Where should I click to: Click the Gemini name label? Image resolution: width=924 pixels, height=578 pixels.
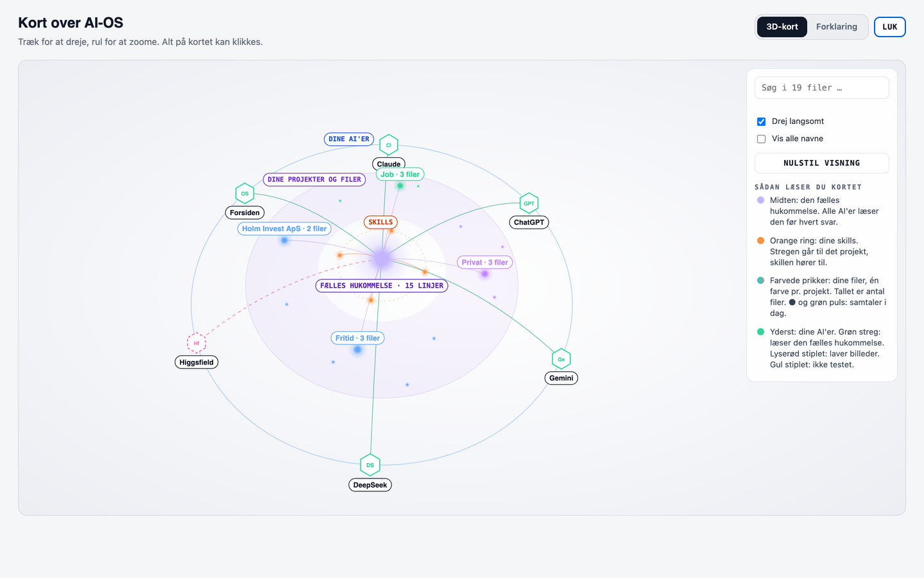561,378
